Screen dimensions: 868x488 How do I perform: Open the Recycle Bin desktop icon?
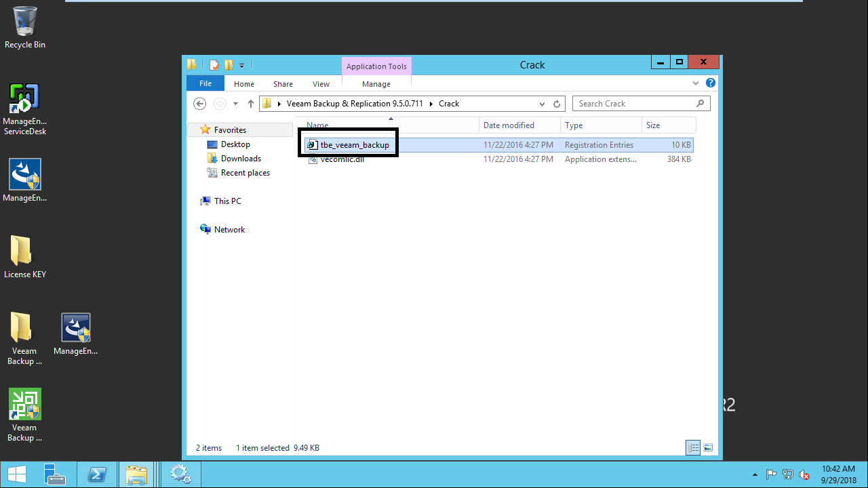(x=25, y=27)
